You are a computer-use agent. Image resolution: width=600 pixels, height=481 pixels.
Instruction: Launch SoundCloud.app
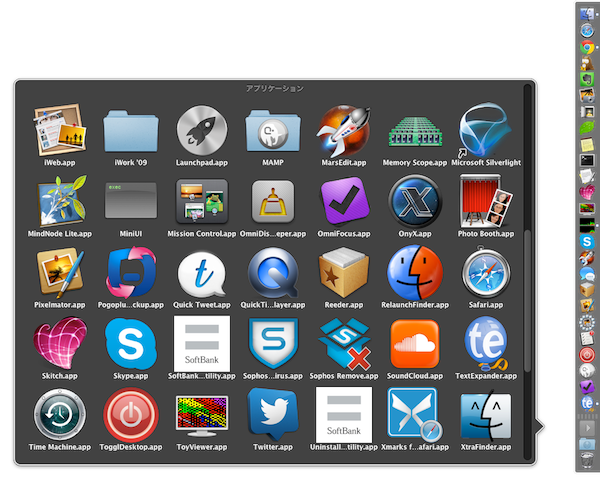[x=415, y=344]
